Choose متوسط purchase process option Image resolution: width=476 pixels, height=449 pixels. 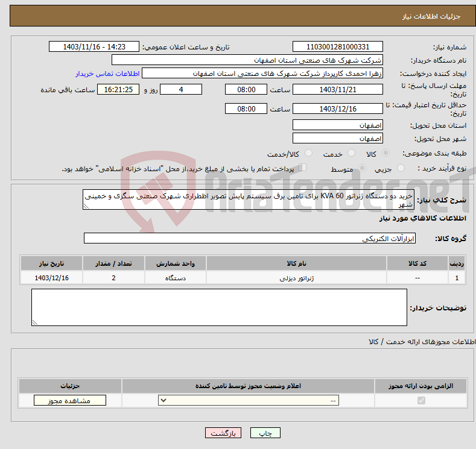click(363, 169)
